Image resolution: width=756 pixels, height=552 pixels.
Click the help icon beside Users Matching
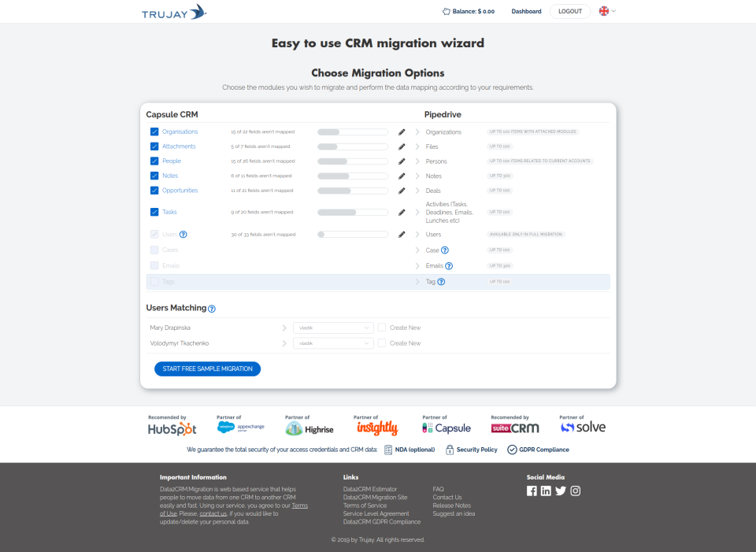[210, 307]
